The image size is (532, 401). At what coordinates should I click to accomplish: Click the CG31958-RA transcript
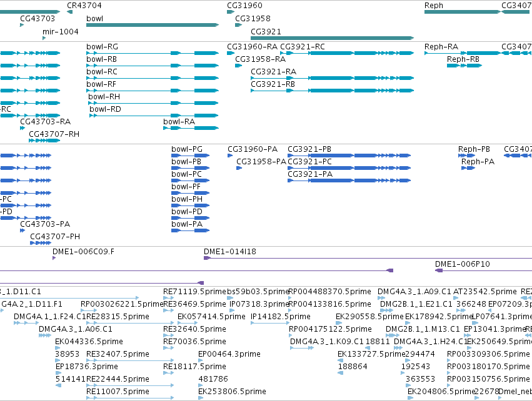239,66
